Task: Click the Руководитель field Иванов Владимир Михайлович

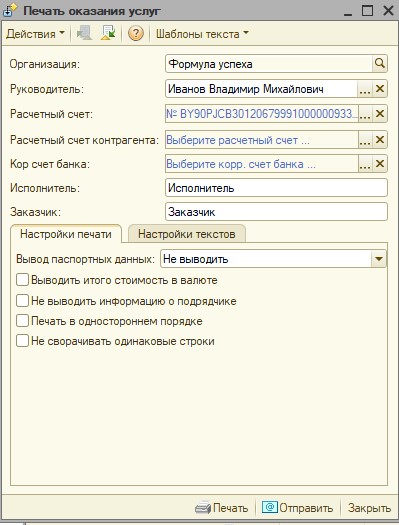Action: [x=262, y=89]
